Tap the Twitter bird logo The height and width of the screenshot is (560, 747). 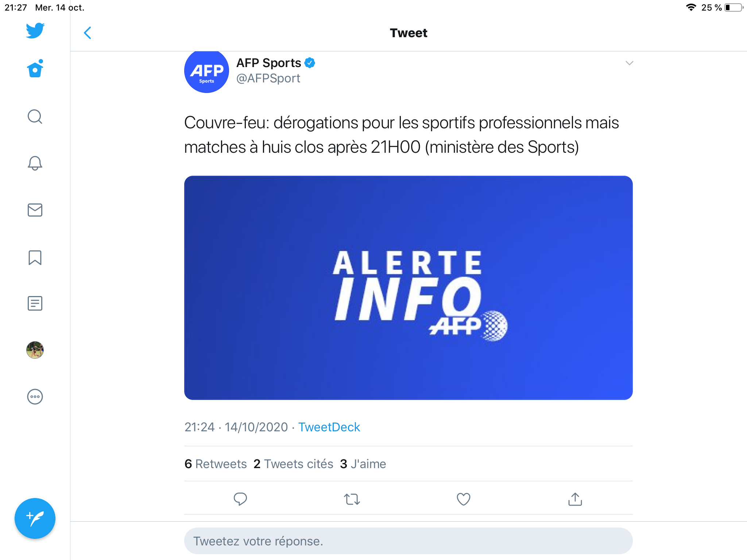(35, 31)
